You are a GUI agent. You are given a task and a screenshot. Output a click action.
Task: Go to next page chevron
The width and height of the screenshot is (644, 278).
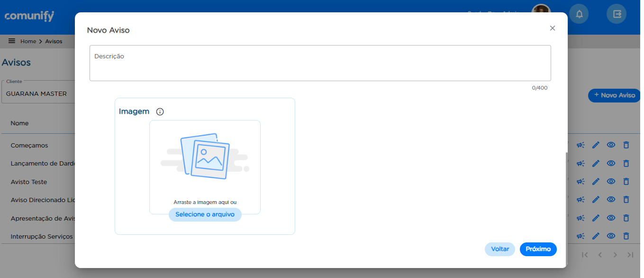click(x=615, y=255)
